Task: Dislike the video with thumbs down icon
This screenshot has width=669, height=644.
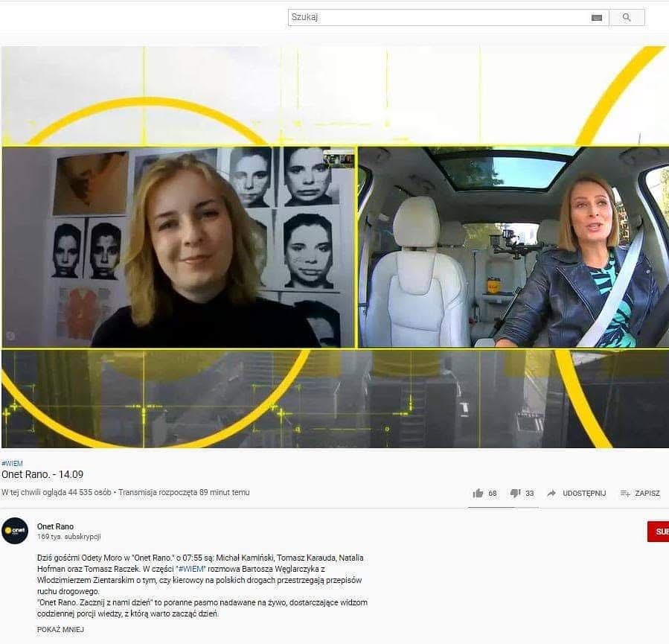Action: click(515, 494)
